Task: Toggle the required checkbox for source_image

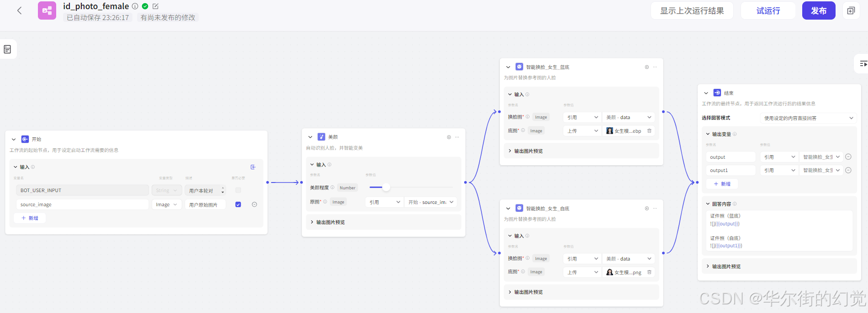Action: tap(238, 204)
